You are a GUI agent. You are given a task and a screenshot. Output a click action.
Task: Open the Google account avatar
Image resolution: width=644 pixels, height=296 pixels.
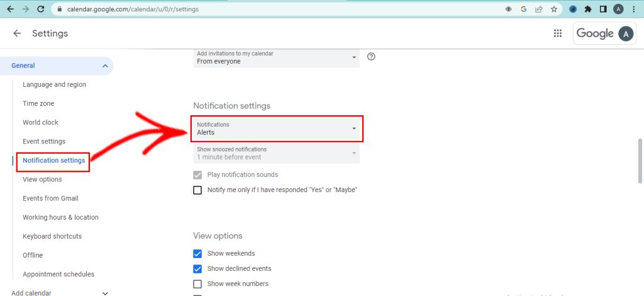625,34
